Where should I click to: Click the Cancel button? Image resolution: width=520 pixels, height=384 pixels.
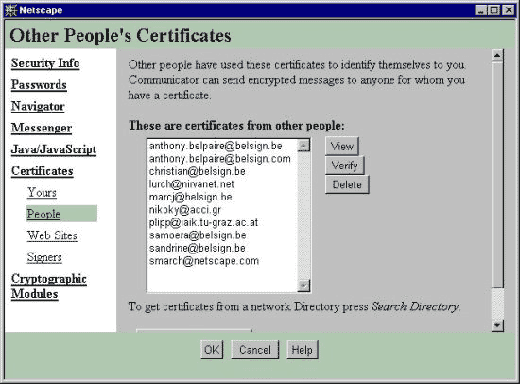(x=255, y=350)
